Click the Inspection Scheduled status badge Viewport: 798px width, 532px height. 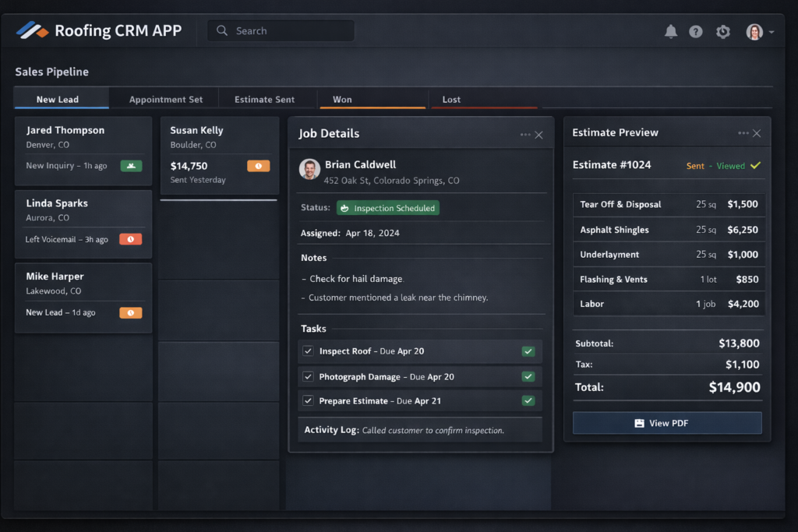(388, 208)
